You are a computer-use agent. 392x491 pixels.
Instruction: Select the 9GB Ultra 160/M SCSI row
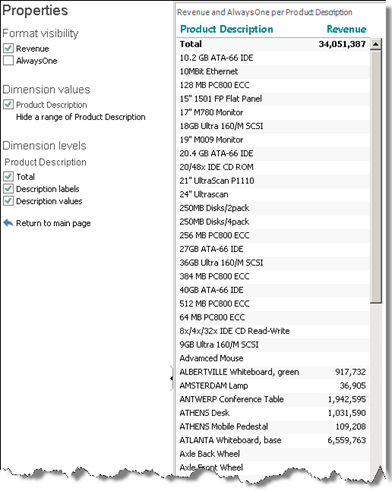click(x=273, y=345)
